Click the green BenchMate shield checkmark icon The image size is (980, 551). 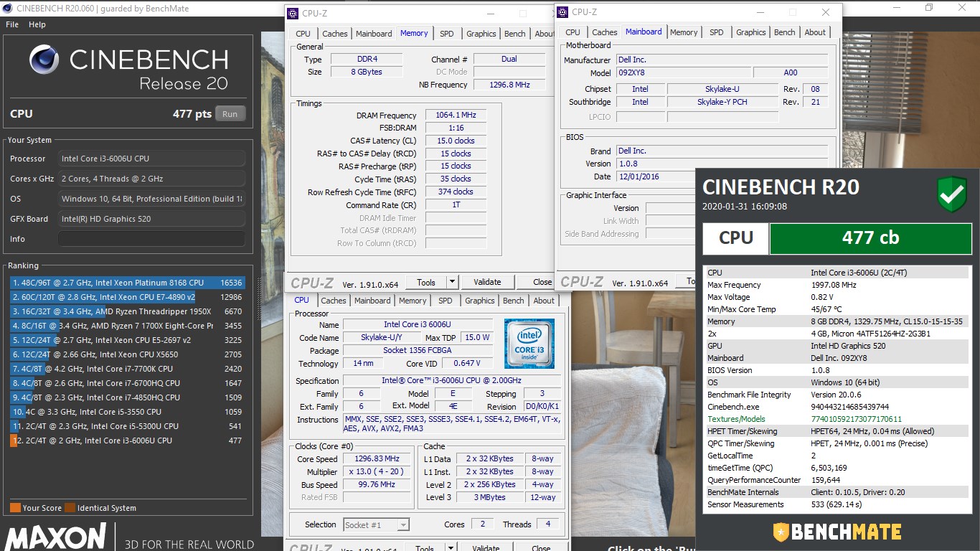[x=952, y=194]
